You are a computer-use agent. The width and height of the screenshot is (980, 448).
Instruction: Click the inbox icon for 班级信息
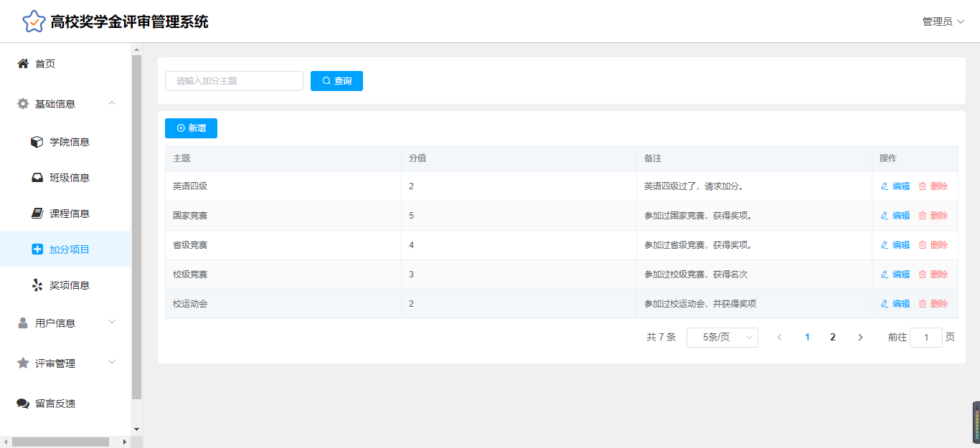[37, 178]
